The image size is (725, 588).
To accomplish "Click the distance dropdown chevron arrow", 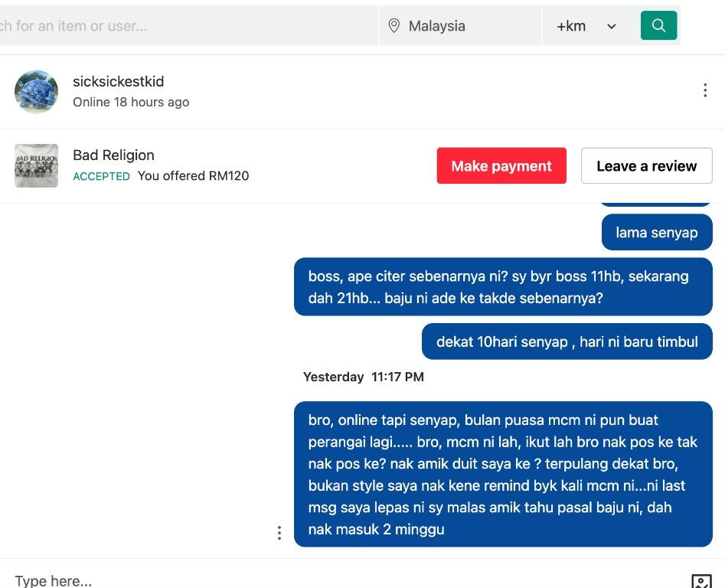I will coord(612,26).
